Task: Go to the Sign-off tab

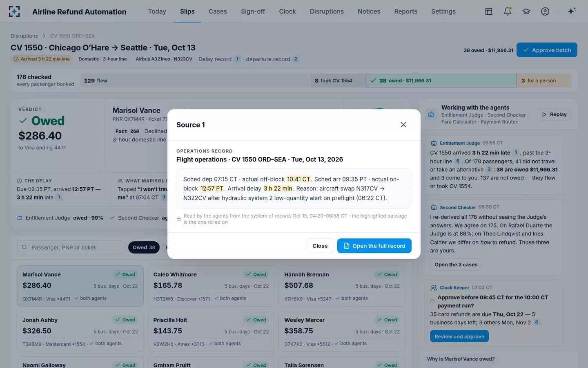Action: pos(253,11)
